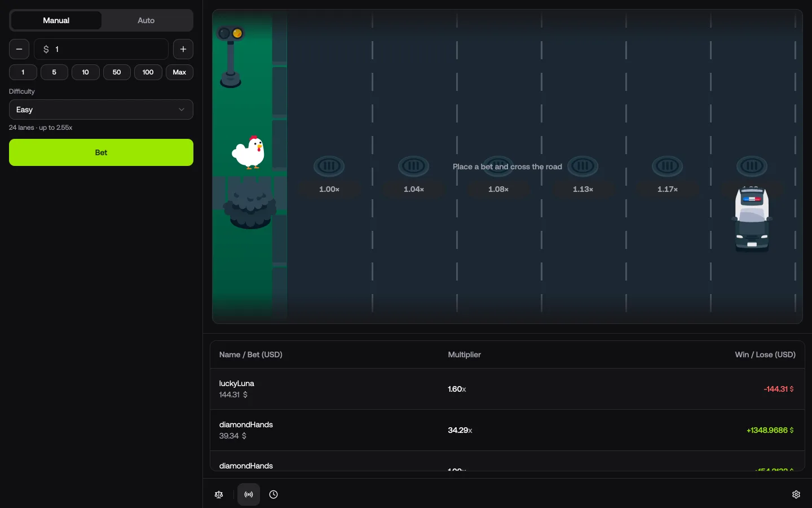The height and width of the screenshot is (508, 812).
Task: Click the 1.00x multiplier label
Action: pyautogui.click(x=329, y=189)
